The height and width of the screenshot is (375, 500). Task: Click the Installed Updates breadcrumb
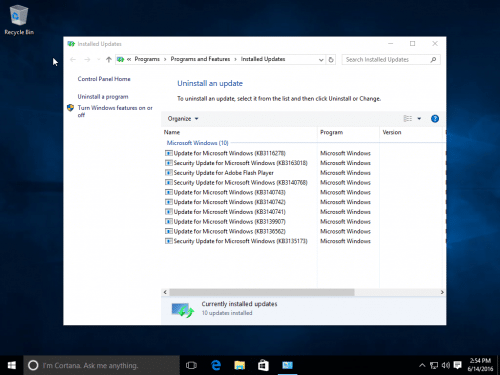(263, 59)
